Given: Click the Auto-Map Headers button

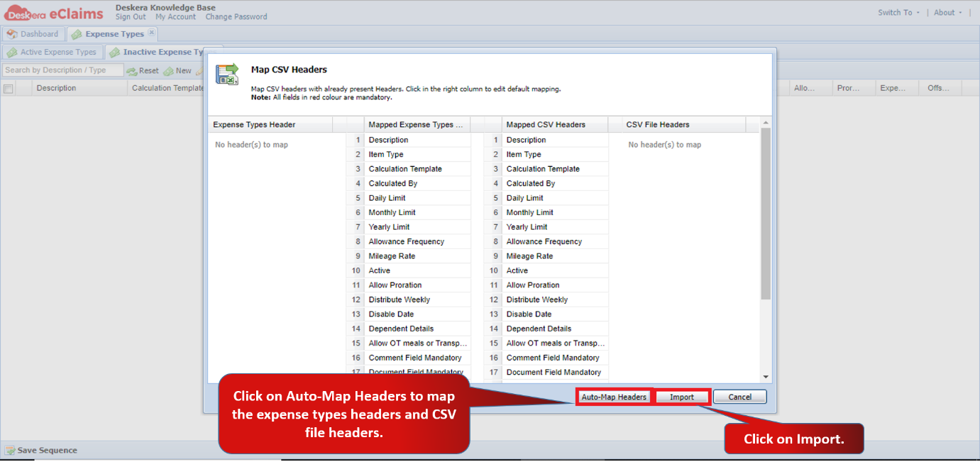Looking at the screenshot, I should 614,397.
